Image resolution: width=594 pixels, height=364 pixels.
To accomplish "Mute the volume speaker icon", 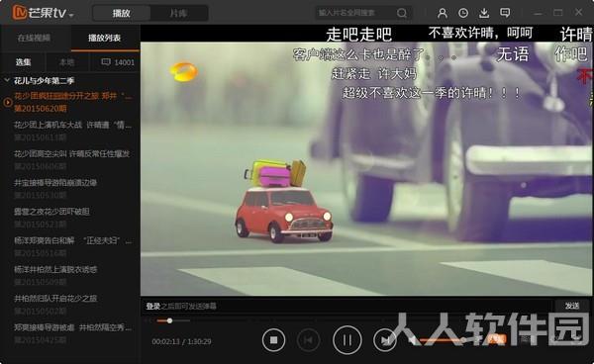I will (413, 340).
